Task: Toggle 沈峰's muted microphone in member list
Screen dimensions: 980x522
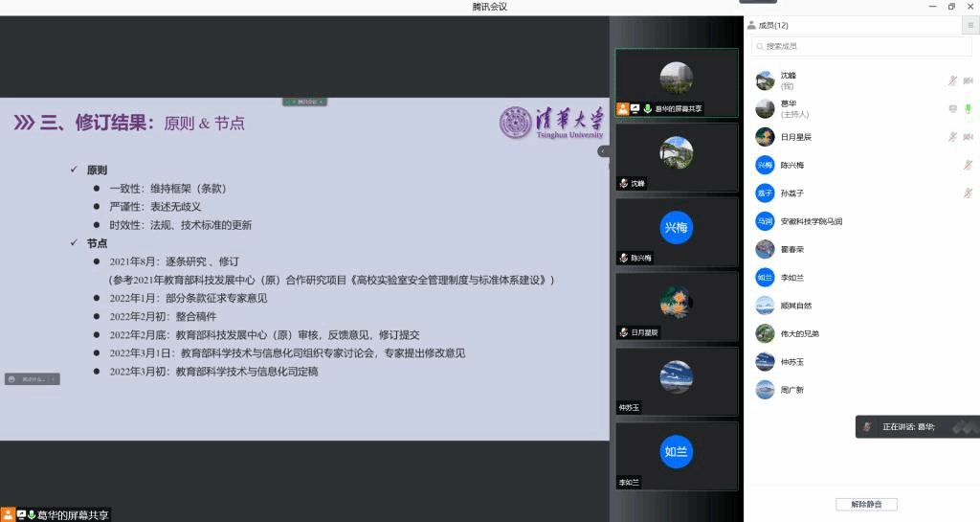Action: 952,80
